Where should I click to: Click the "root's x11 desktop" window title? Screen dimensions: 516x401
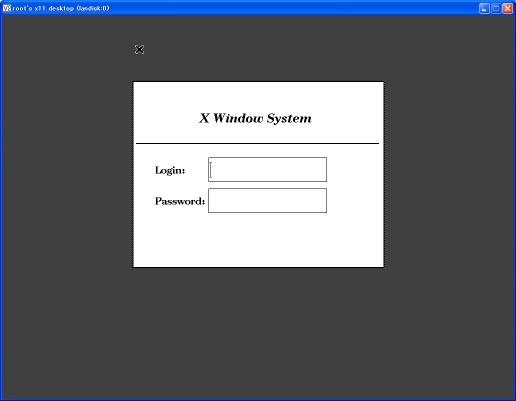pyautogui.click(x=61, y=8)
